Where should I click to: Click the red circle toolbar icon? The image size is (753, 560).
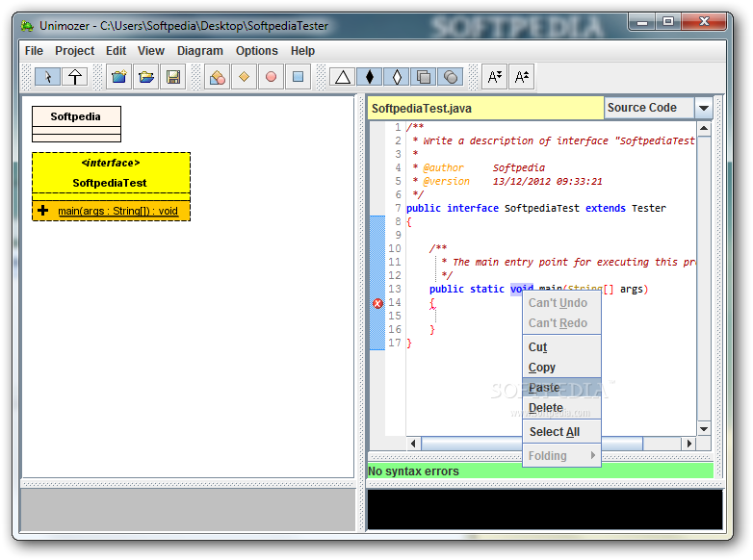click(271, 77)
